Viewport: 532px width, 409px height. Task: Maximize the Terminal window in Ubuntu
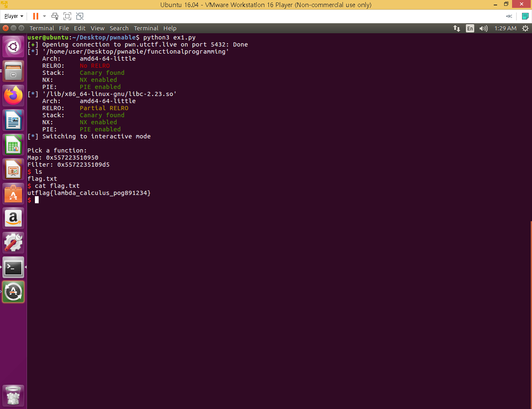(x=21, y=28)
